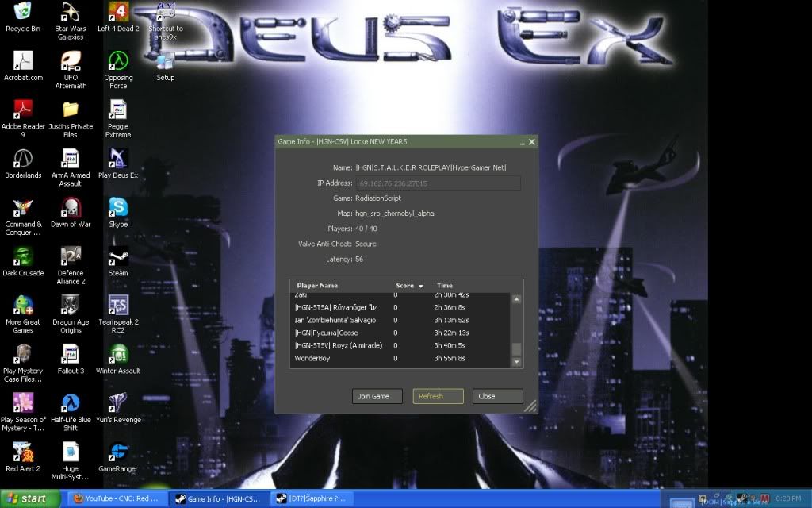Select the Play Season of Mystery icon

coord(23,412)
